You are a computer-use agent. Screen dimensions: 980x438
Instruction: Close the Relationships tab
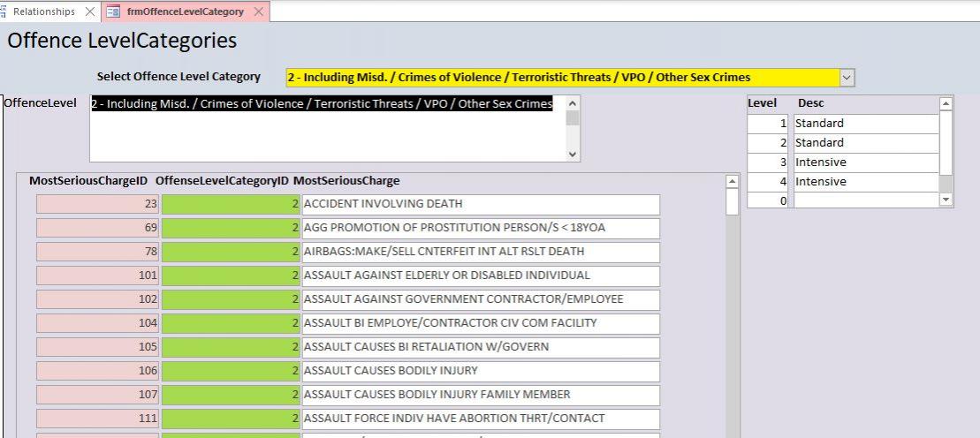[x=90, y=11]
